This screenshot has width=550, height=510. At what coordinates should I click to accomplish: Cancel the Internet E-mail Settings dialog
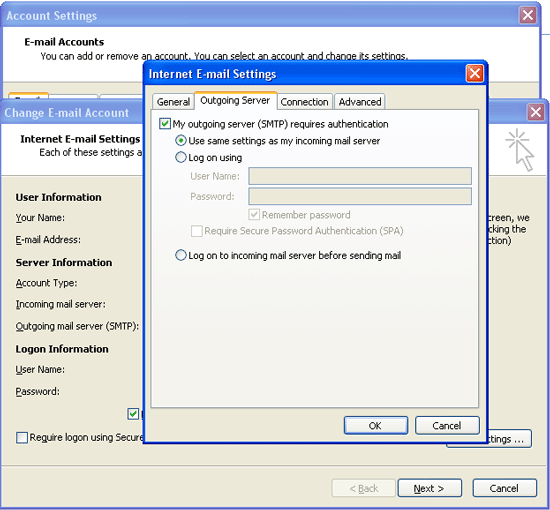coord(447,425)
